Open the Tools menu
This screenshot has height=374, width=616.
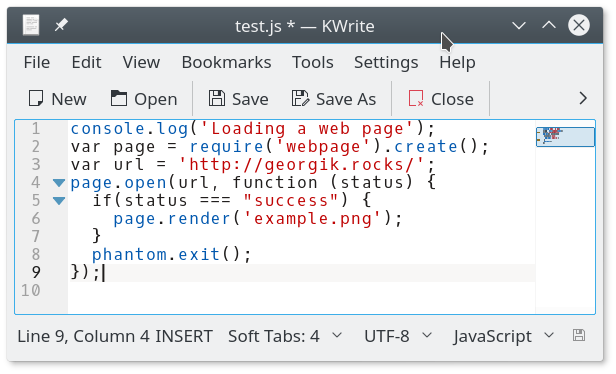pyautogui.click(x=313, y=62)
